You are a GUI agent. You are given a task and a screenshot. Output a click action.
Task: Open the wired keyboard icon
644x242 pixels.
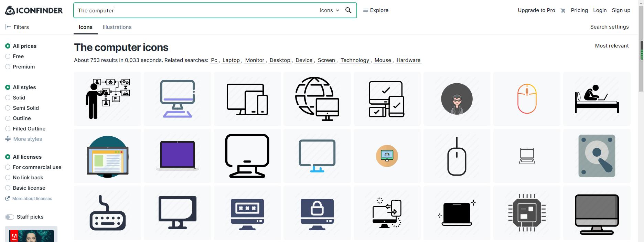pos(107,213)
